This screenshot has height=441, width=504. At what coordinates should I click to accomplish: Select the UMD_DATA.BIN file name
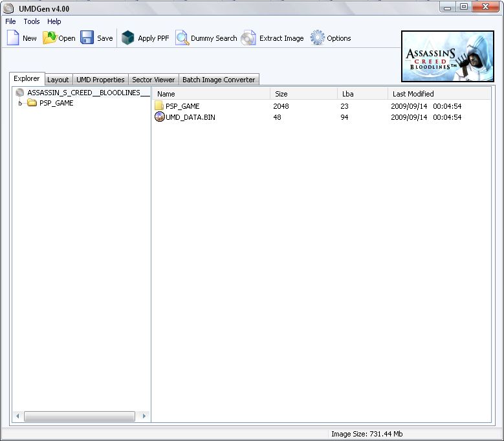(190, 117)
